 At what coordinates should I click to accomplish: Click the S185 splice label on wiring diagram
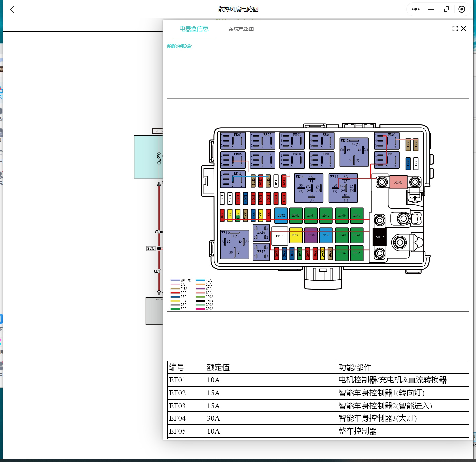[151, 248]
